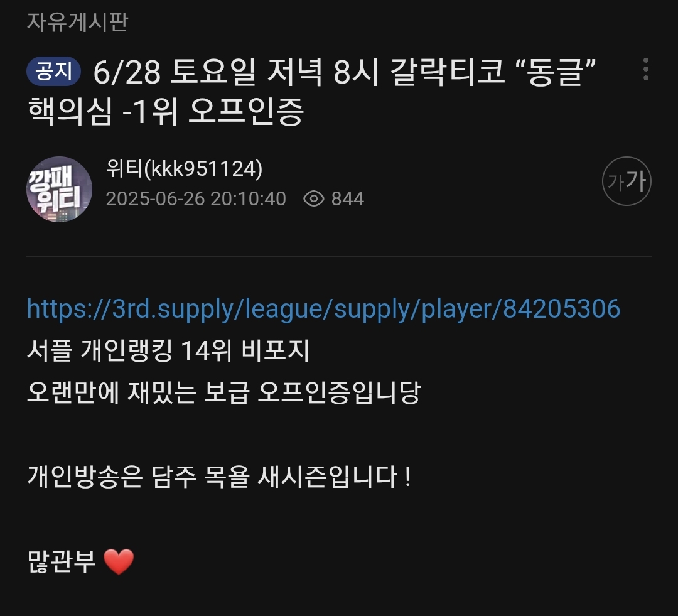Click the line 오랜만에 재밌는 보급 오프인증입니당
678x616 pixels.
[x=223, y=392]
